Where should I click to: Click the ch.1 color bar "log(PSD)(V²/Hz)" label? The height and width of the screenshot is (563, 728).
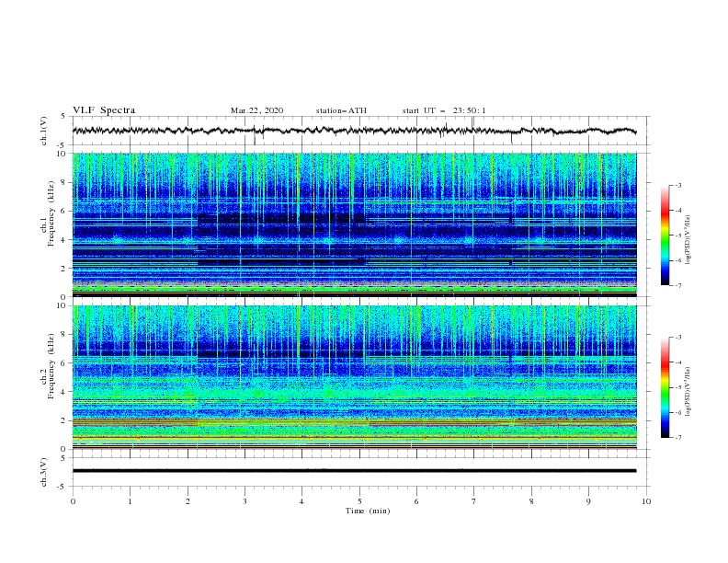(688, 240)
